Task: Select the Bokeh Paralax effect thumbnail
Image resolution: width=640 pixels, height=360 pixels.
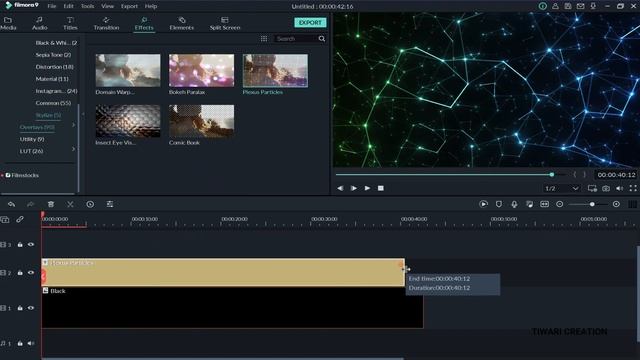Action: coord(201,70)
